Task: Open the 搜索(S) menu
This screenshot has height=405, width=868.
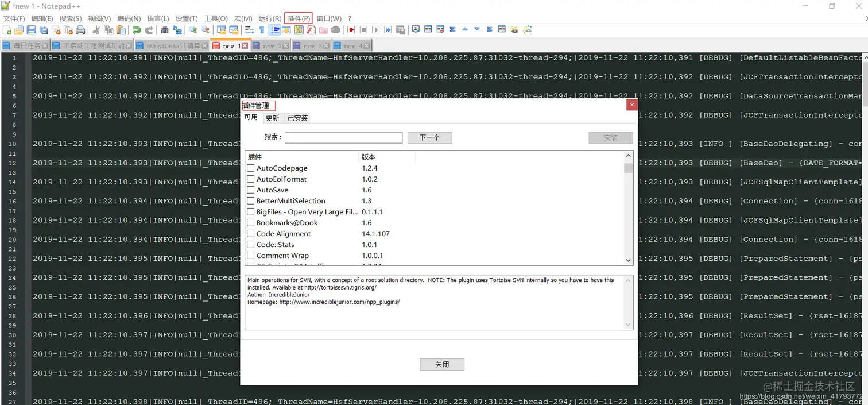Action: 71,18
